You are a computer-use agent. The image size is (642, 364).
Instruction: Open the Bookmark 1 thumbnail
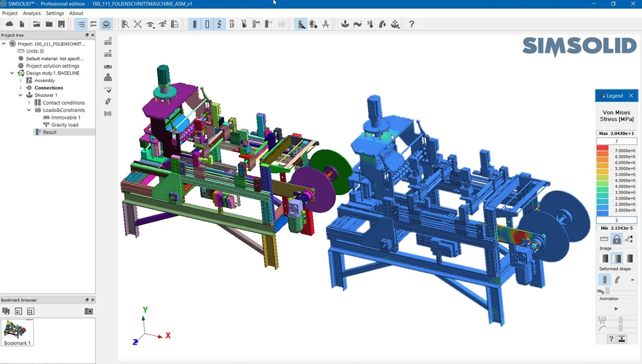[x=17, y=332]
